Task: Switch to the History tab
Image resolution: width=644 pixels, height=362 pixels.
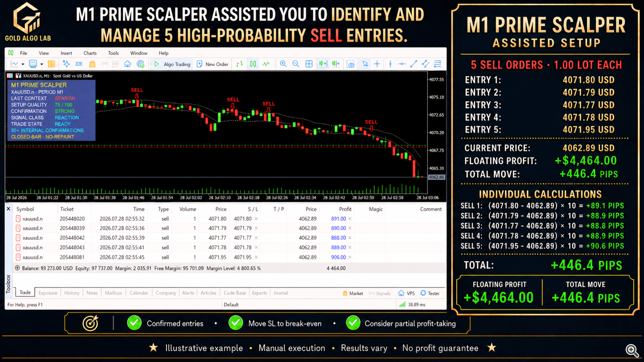Action: pos(72,293)
